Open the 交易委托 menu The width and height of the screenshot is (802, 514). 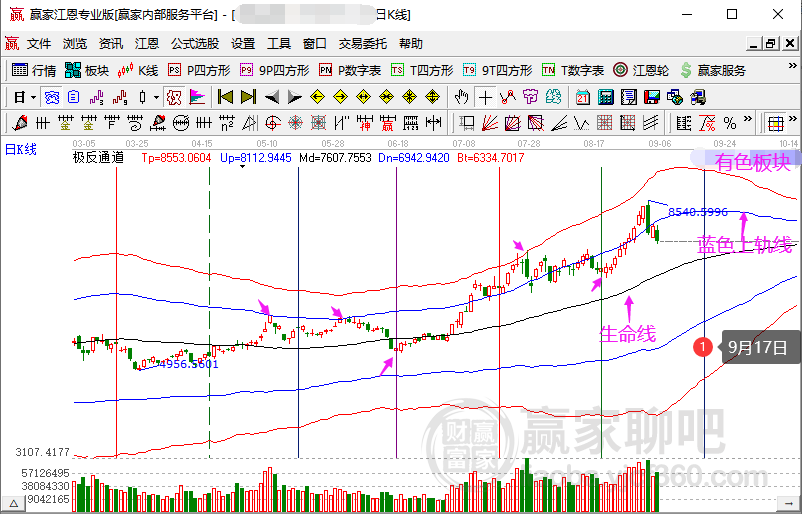tap(363, 43)
